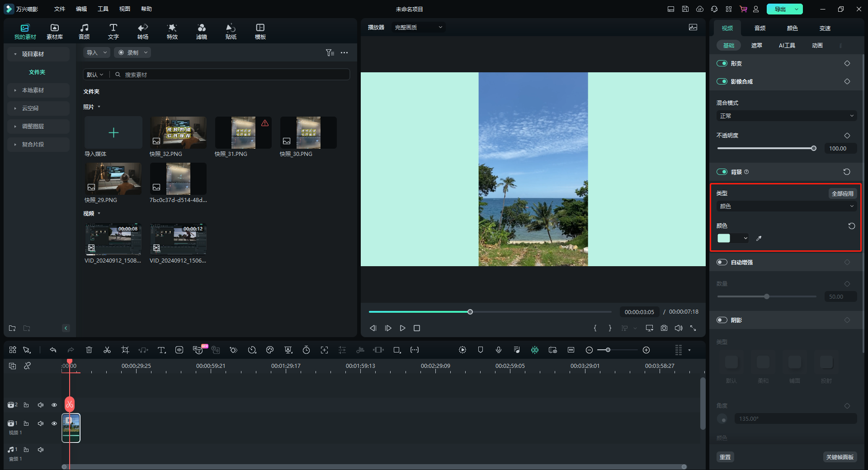Open the background 类型 type dropdown
868x470 pixels.
click(x=786, y=206)
